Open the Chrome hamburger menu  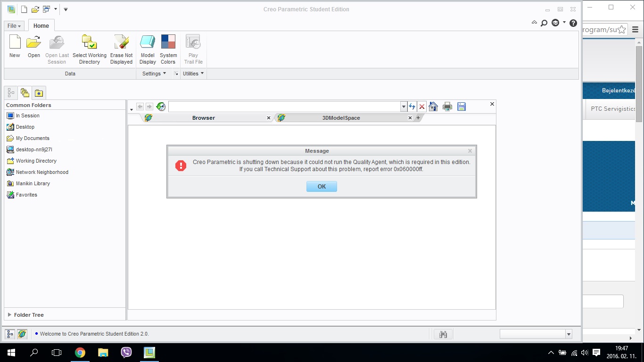635,29
